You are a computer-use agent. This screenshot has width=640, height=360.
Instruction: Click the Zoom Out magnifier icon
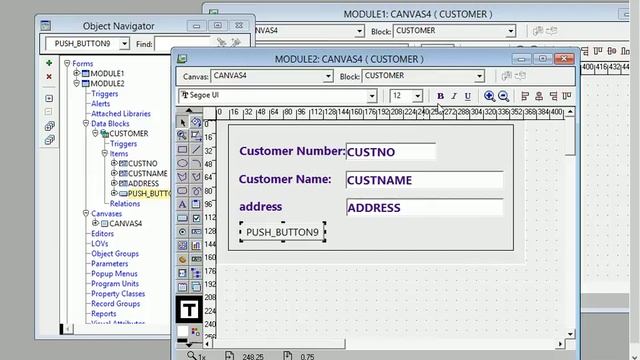pos(504,96)
